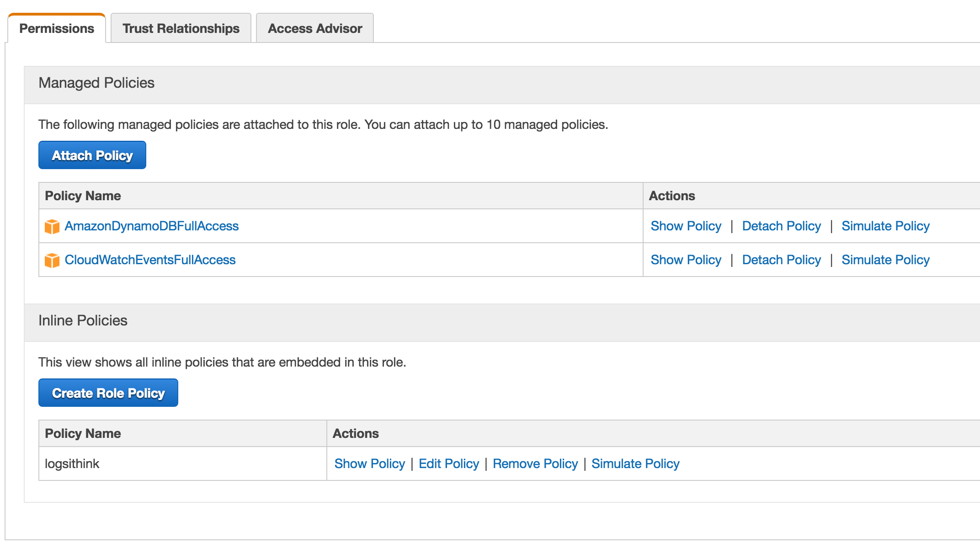This screenshot has width=980, height=554.
Task: Open the AmazonDynamoDBFullAccess policy link
Action: 152,226
